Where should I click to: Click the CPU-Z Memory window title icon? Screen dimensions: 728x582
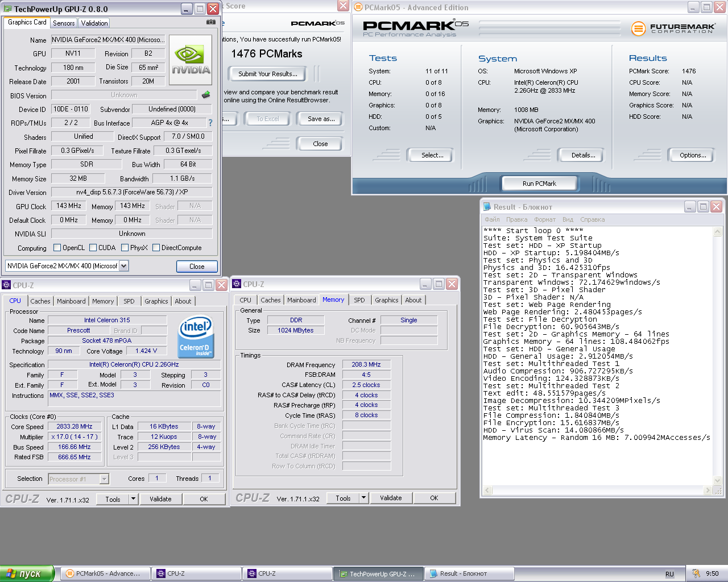[x=237, y=284]
